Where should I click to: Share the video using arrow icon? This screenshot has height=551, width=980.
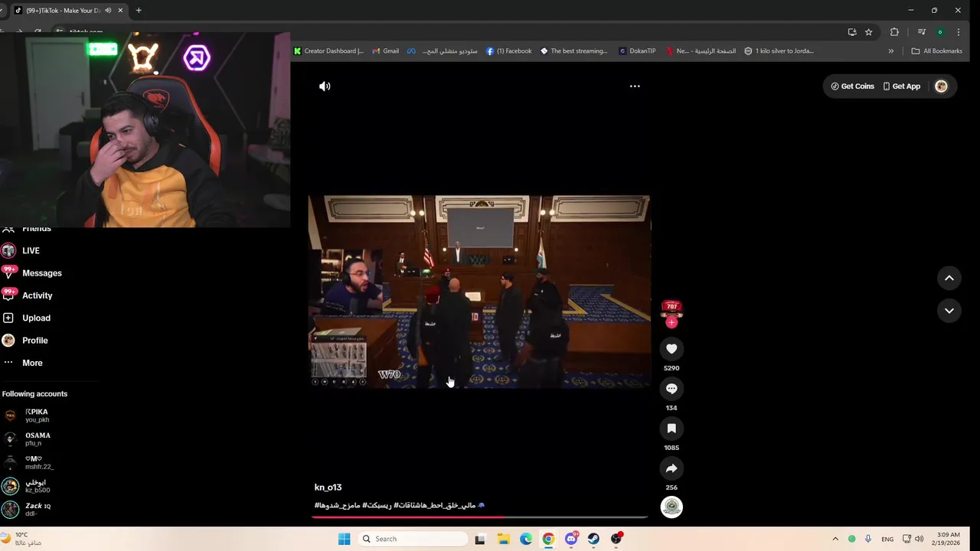(671, 468)
